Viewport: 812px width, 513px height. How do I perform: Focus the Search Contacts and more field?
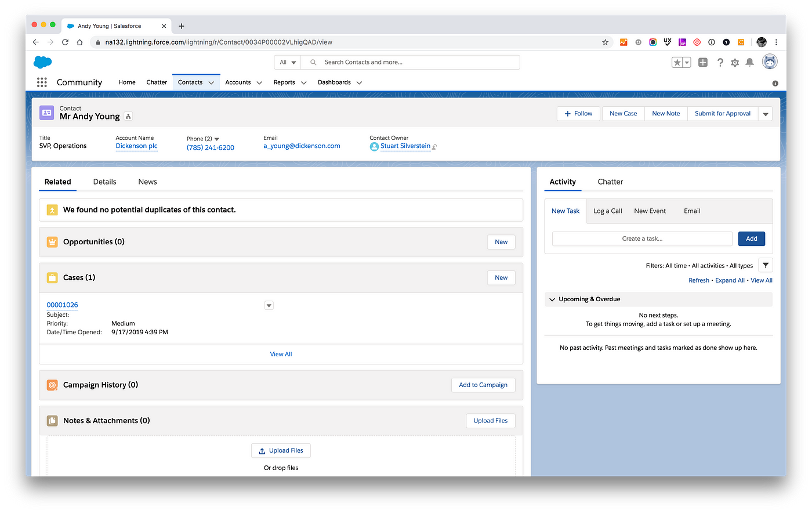pos(410,63)
